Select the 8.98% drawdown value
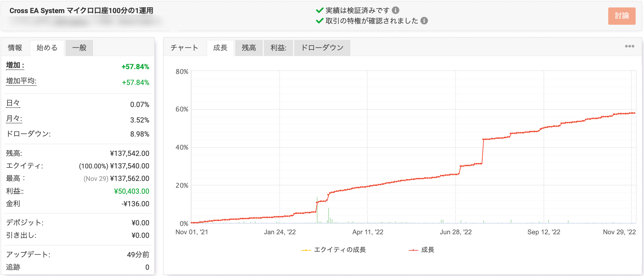The height and width of the screenshot is (276, 644). click(x=140, y=134)
